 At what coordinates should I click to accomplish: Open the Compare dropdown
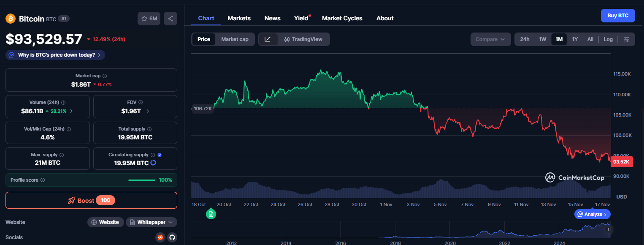[x=490, y=39]
